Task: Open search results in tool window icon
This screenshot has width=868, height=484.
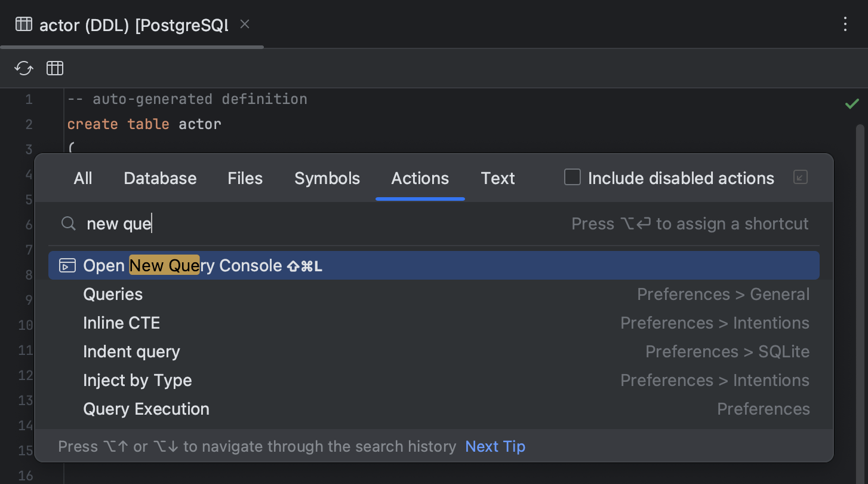Action: pos(800,177)
